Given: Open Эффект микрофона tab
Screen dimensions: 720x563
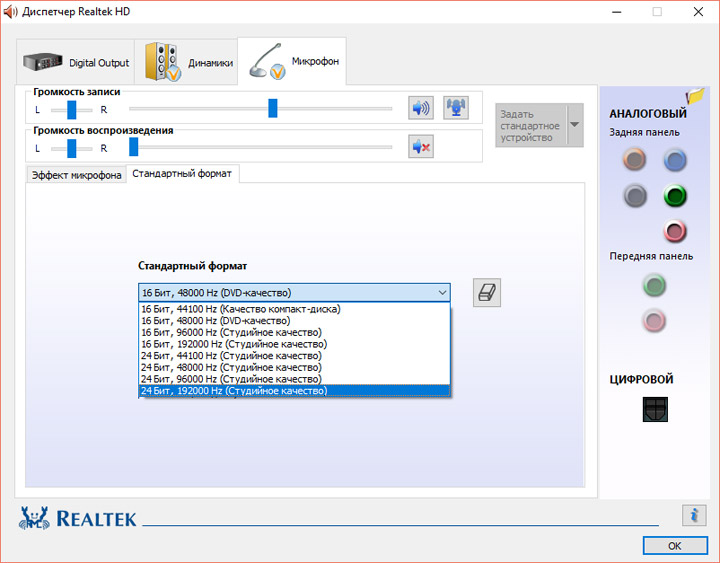Looking at the screenshot, I should pyautogui.click(x=76, y=175).
